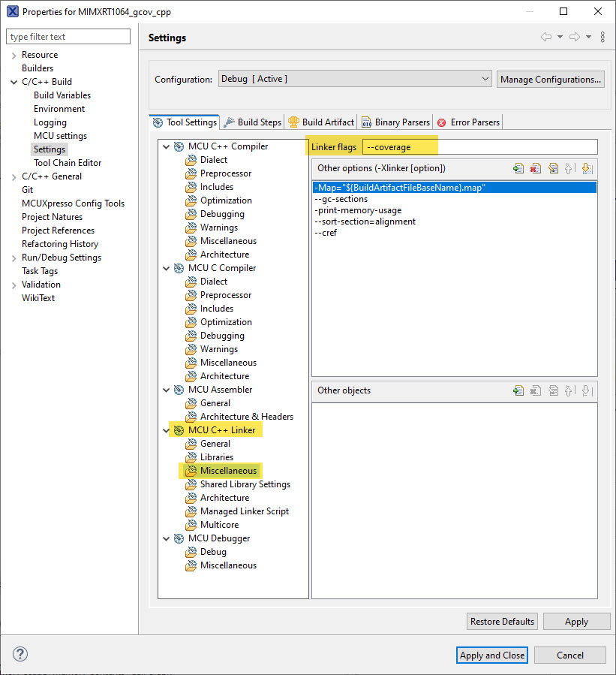Image resolution: width=616 pixels, height=675 pixels.
Task: Click the Restore Defaults button
Action: (502, 621)
